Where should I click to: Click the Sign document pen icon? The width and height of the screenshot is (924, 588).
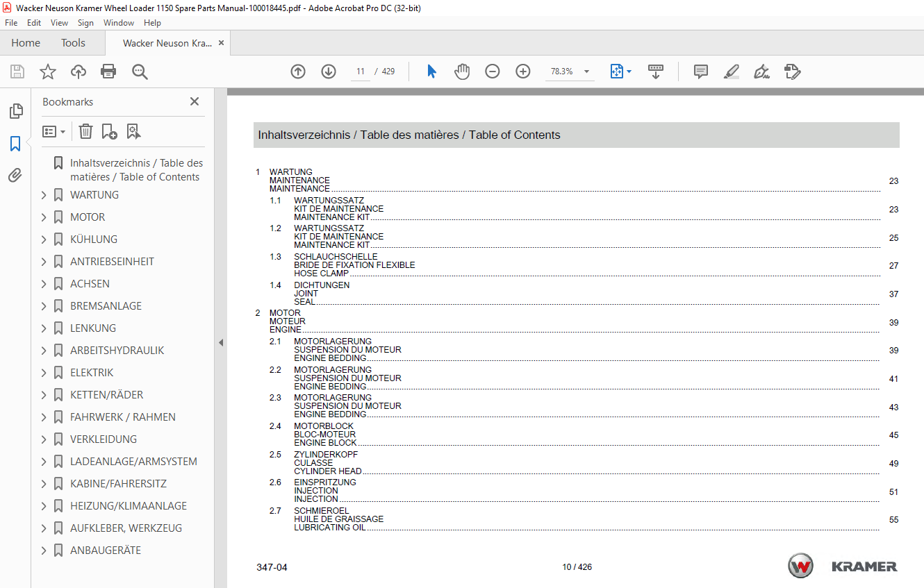click(x=761, y=72)
